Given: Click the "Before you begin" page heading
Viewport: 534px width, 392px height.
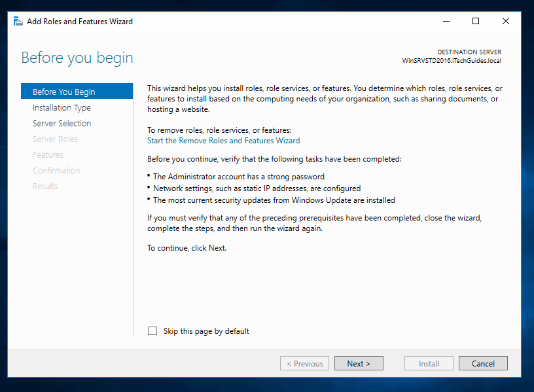Looking at the screenshot, I should 77,58.
